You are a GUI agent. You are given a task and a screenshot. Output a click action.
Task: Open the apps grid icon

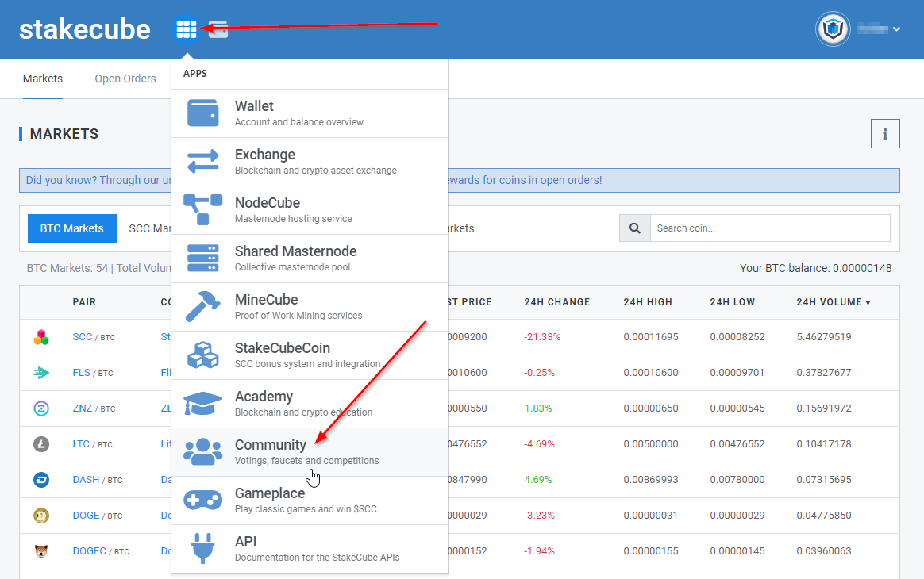(x=187, y=29)
